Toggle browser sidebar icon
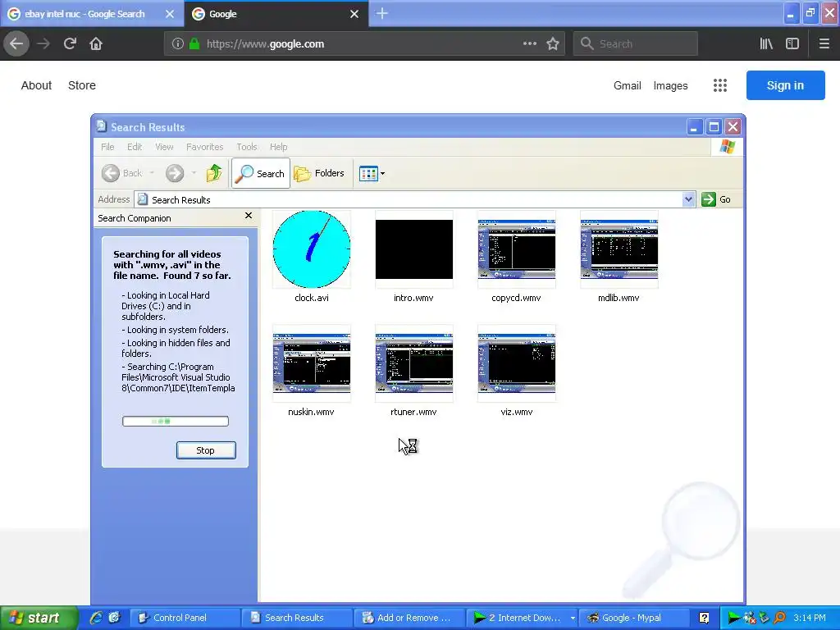 792,44
